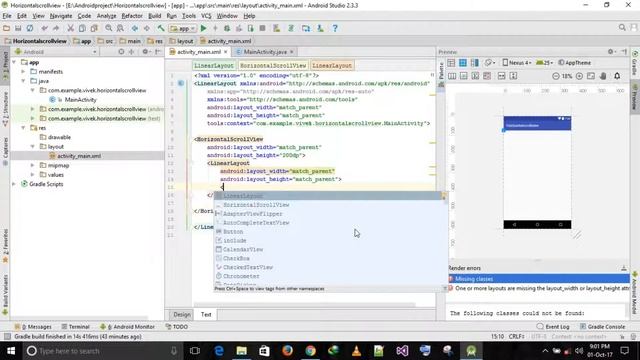Toggle Blueprint view in preview
This screenshot has width=640, height=360.
tap(463, 63)
